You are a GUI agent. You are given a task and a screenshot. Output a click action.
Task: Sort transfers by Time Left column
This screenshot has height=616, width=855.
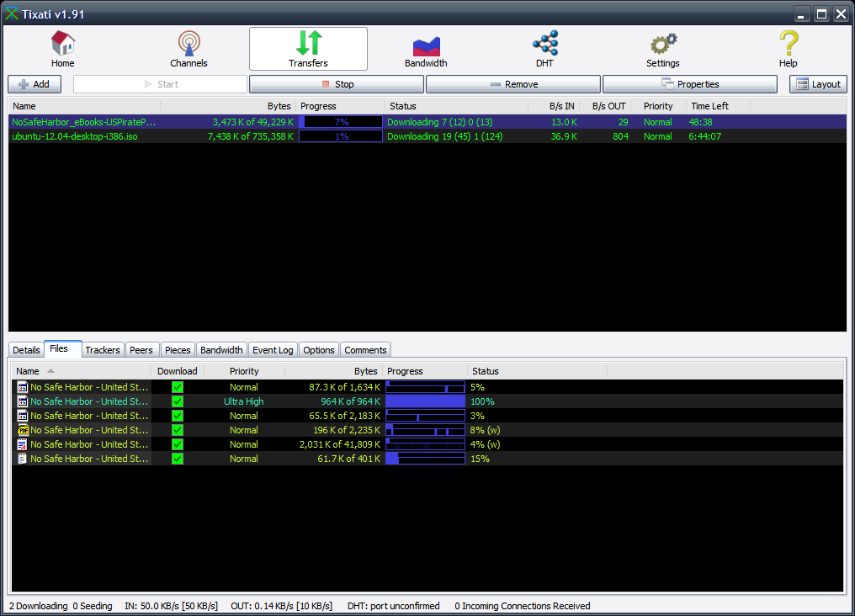718,106
